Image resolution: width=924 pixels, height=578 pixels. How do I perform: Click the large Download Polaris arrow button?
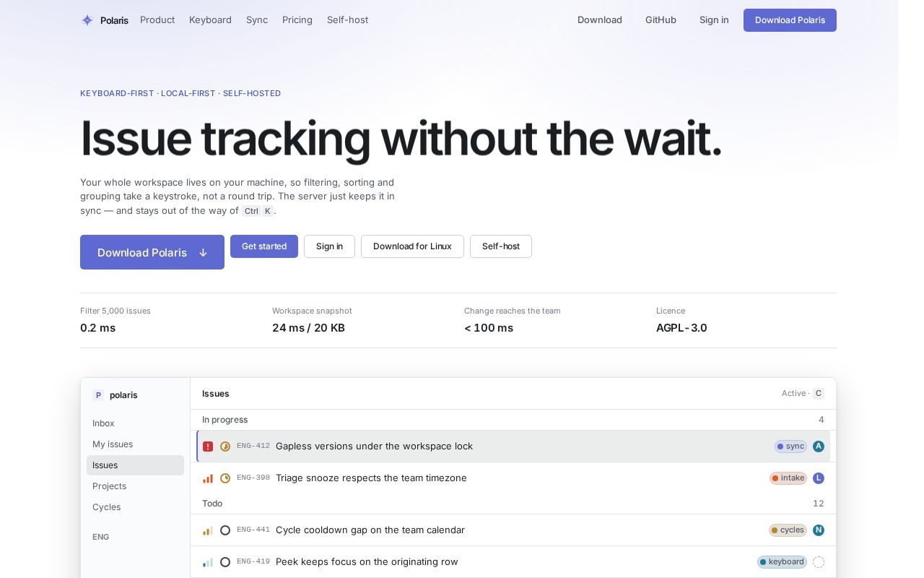pos(152,252)
